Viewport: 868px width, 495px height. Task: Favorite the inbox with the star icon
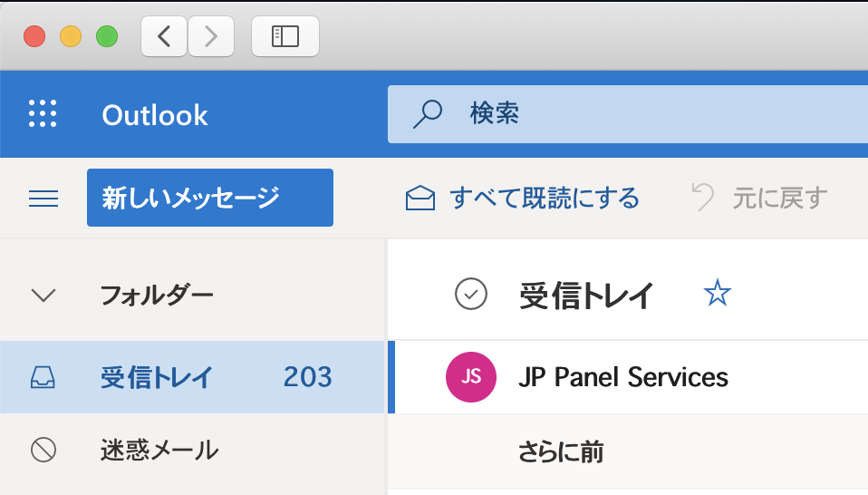point(717,293)
